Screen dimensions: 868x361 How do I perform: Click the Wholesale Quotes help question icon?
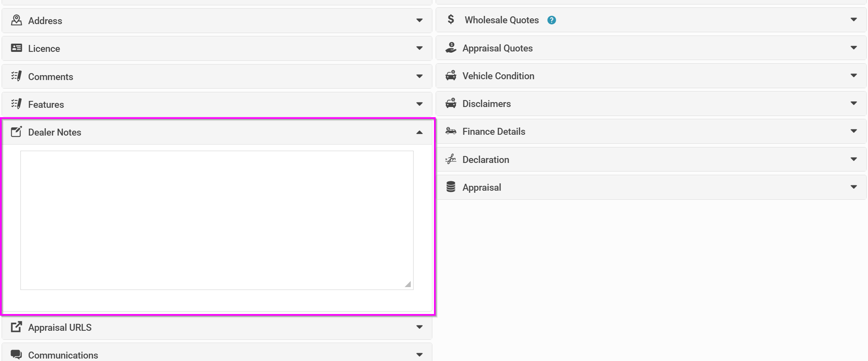[x=552, y=20]
